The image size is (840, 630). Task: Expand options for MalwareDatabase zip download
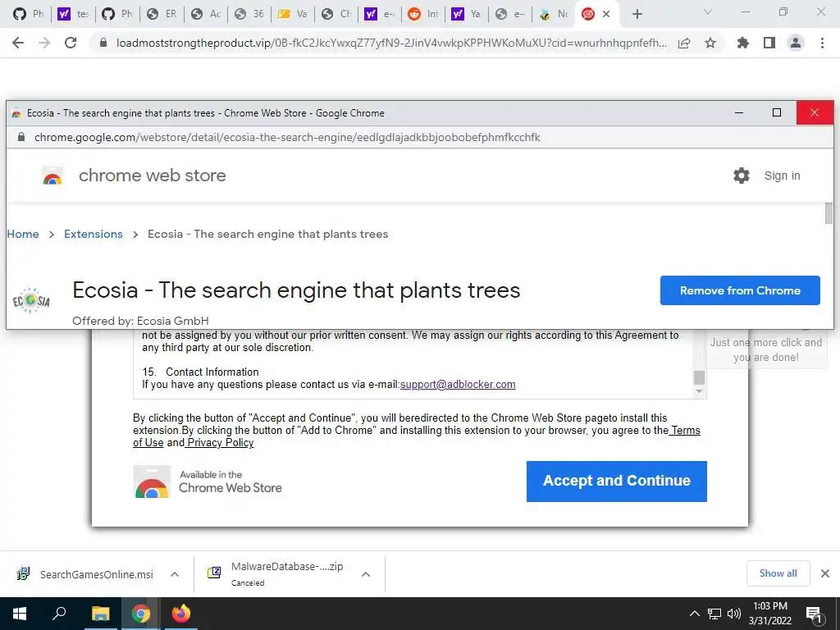point(366,574)
